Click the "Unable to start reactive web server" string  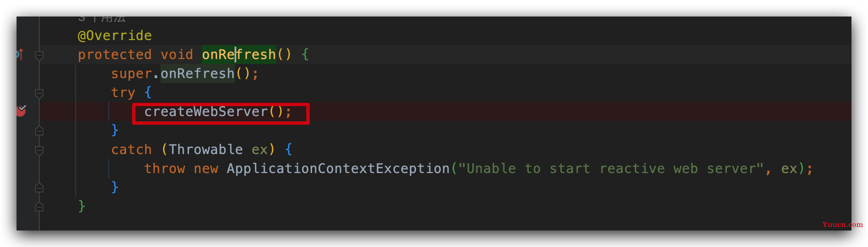(611, 169)
